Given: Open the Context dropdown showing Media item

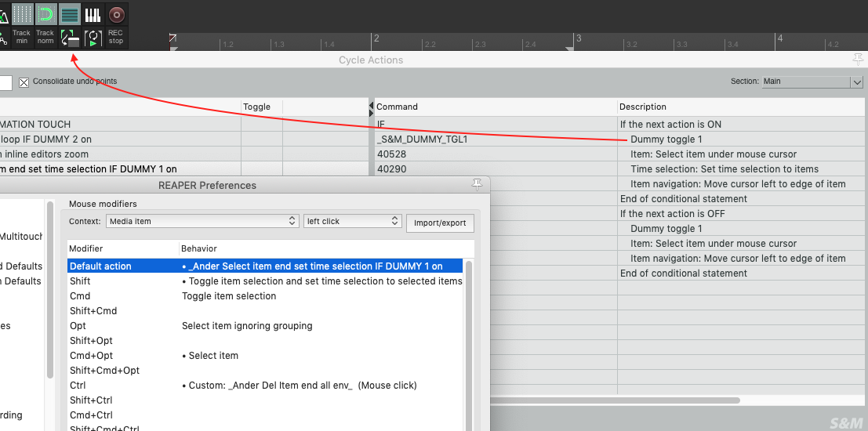Looking at the screenshot, I should pyautogui.click(x=202, y=221).
